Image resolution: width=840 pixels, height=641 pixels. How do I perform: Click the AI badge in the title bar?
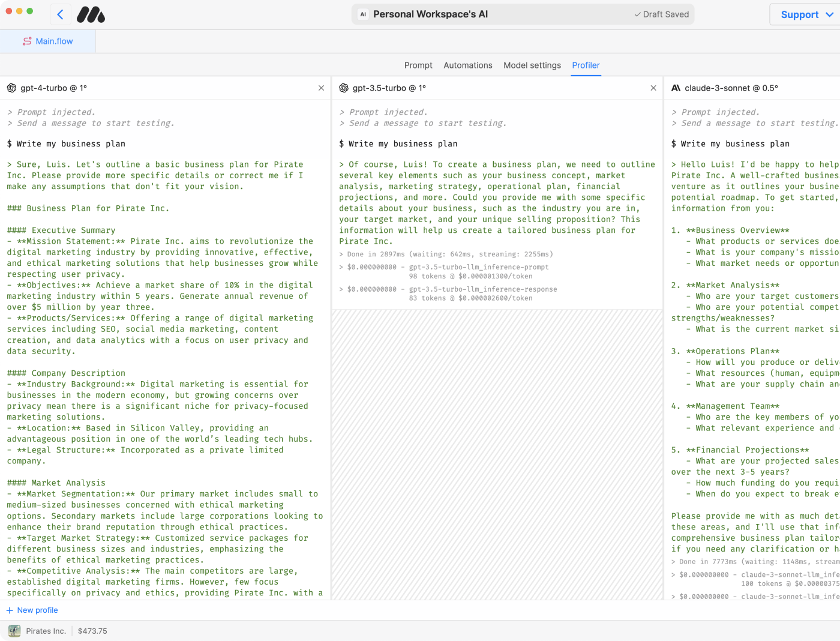pos(363,14)
